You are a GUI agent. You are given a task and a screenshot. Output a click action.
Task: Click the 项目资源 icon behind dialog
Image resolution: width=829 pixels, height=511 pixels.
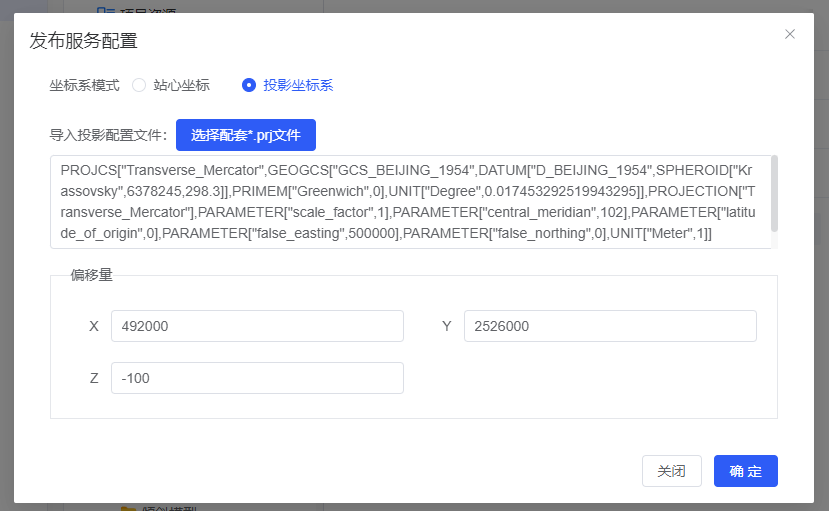(x=105, y=8)
